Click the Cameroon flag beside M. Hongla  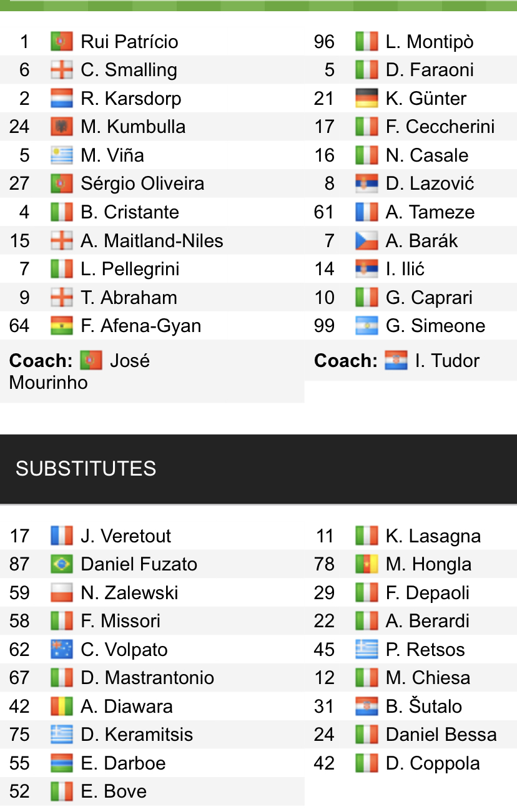point(367,564)
